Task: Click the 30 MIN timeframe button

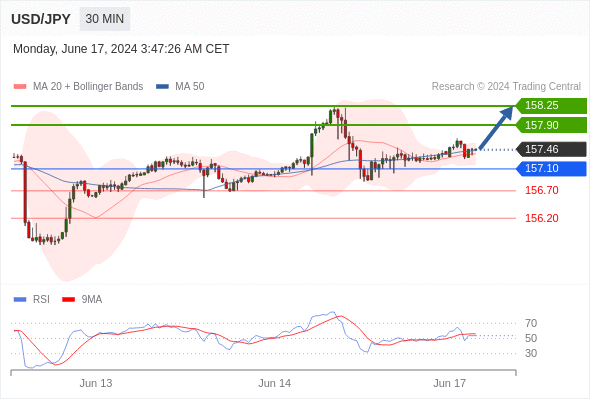Action: pyautogui.click(x=105, y=19)
